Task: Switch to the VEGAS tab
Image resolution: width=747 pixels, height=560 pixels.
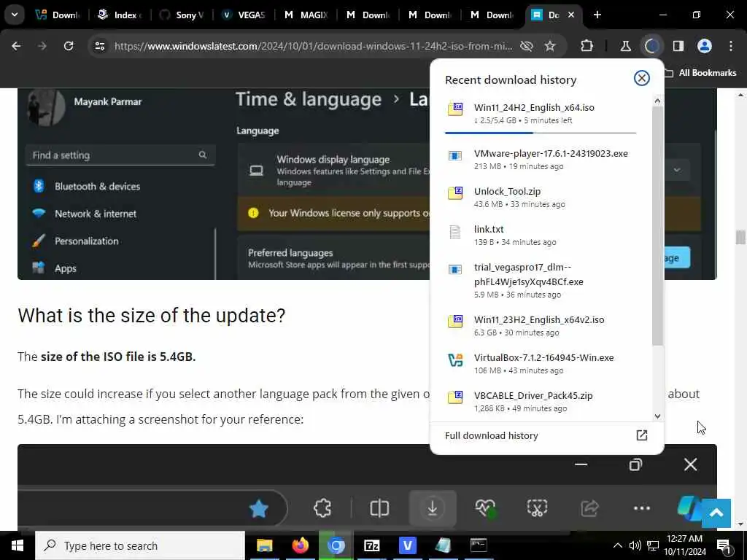Action: 244,15
